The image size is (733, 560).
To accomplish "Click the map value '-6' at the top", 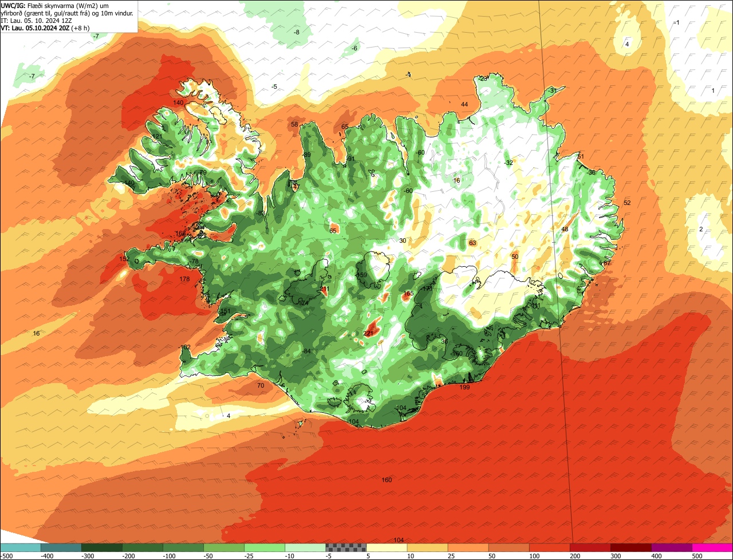I will click(354, 48).
